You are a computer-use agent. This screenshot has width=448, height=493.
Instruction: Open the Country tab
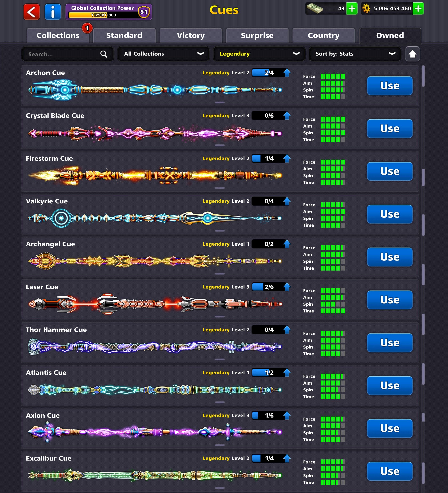click(x=324, y=35)
